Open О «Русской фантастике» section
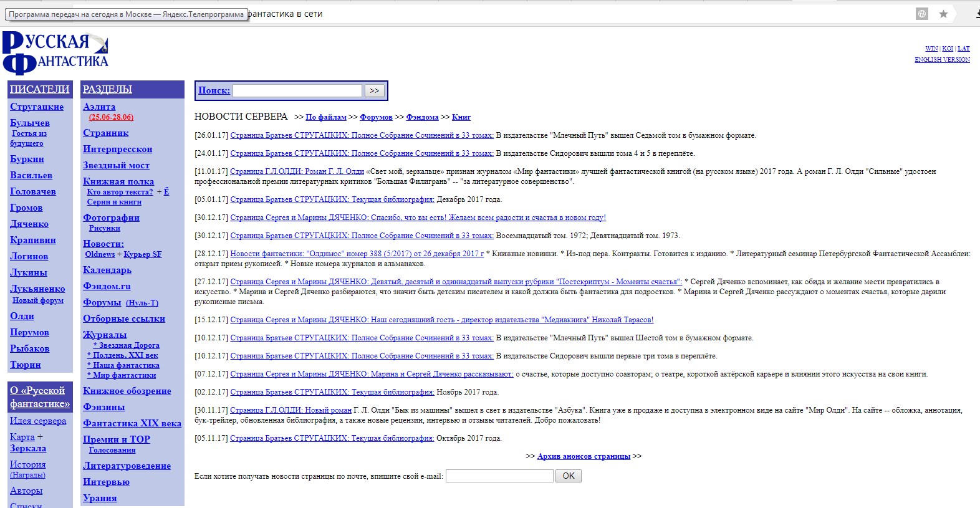Viewport: 980px width, 508px height. 40,397
